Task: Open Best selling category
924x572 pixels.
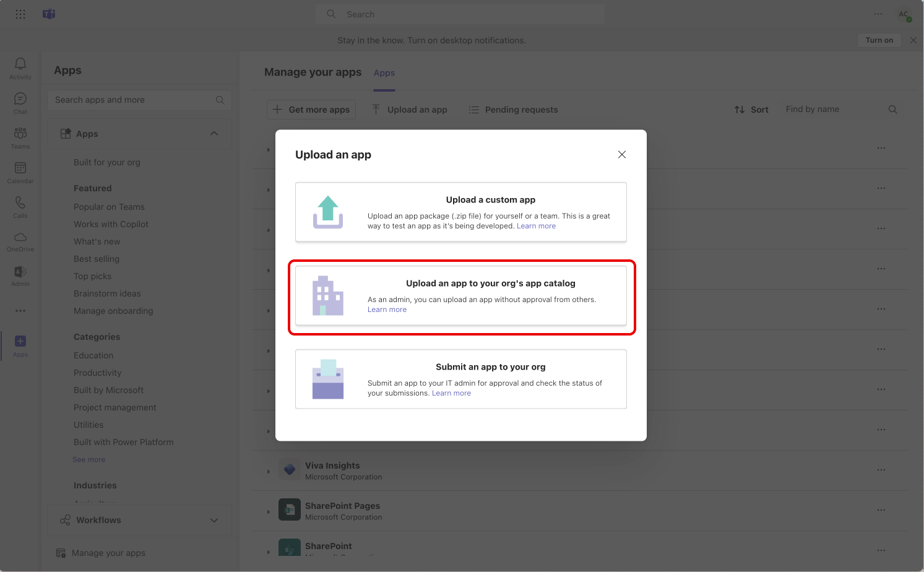Action: pyautogui.click(x=97, y=259)
